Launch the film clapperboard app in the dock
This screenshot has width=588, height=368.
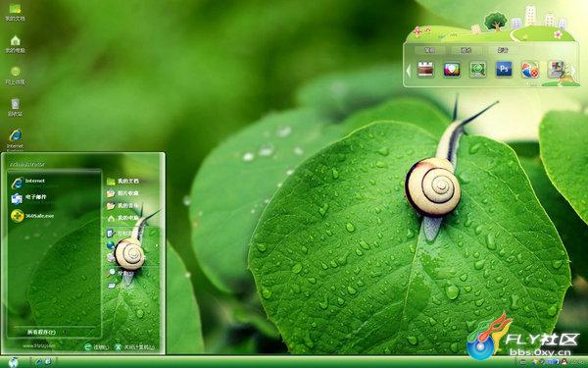click(x=425, y=70)
